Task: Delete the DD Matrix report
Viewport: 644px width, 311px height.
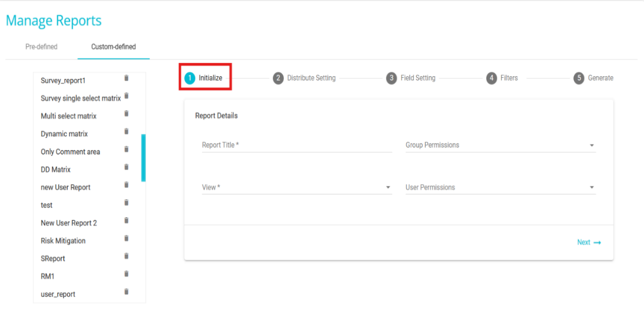Action: [x=126, y=167]
